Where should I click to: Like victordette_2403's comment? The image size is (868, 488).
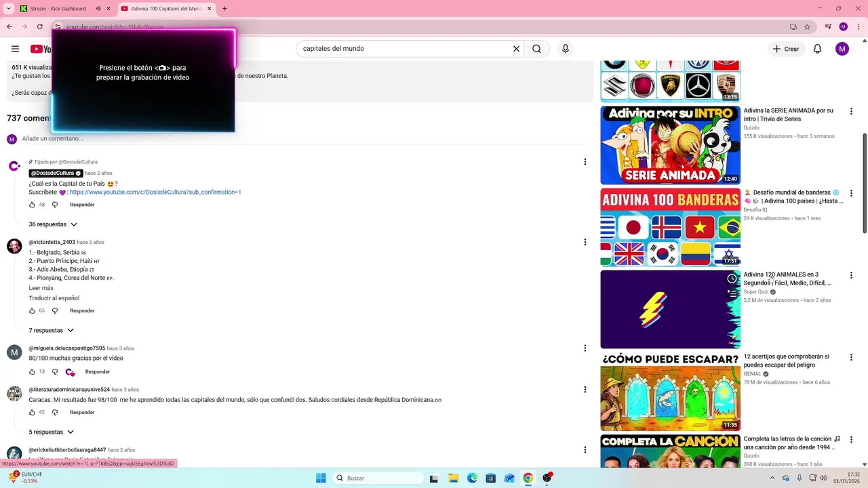(32, 311)
